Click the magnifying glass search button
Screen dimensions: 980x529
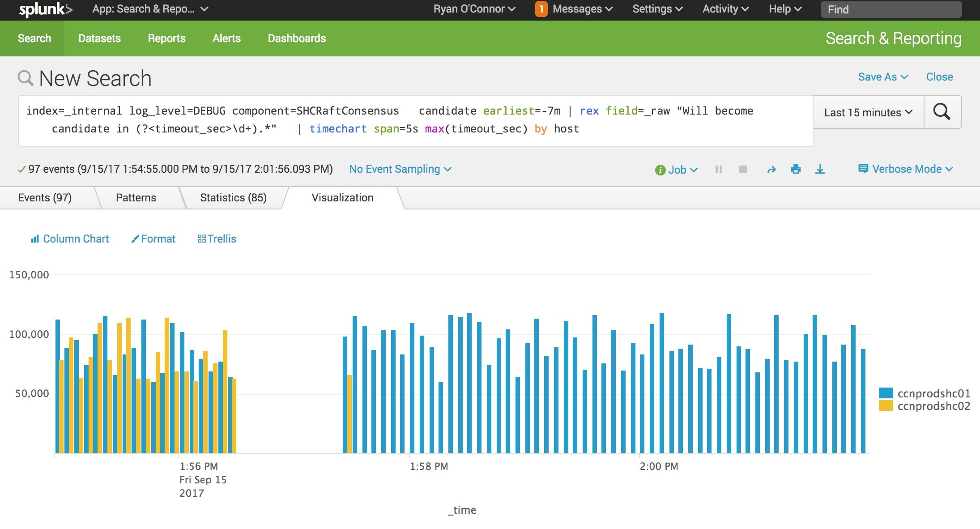[x=942, y=112]
